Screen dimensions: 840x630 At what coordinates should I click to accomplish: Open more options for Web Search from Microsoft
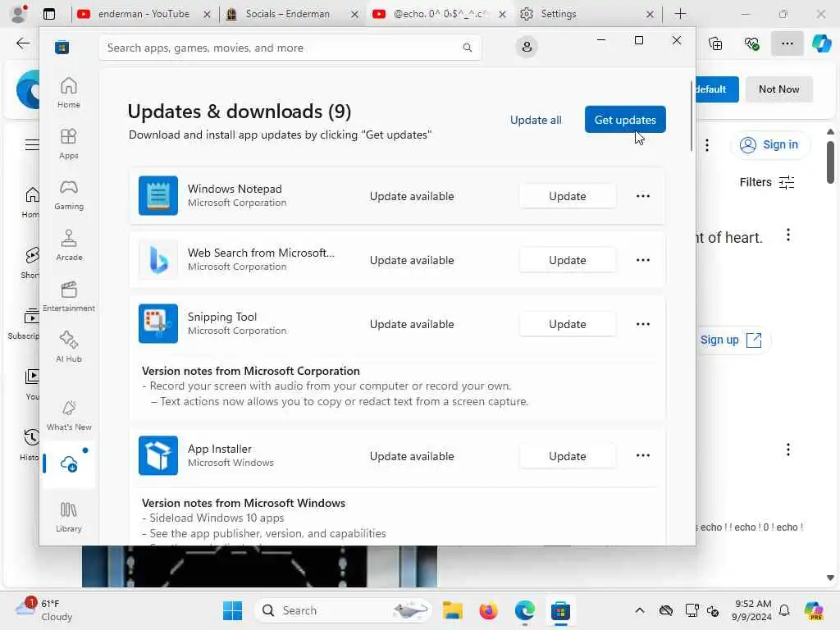click(x=643, y=260)
